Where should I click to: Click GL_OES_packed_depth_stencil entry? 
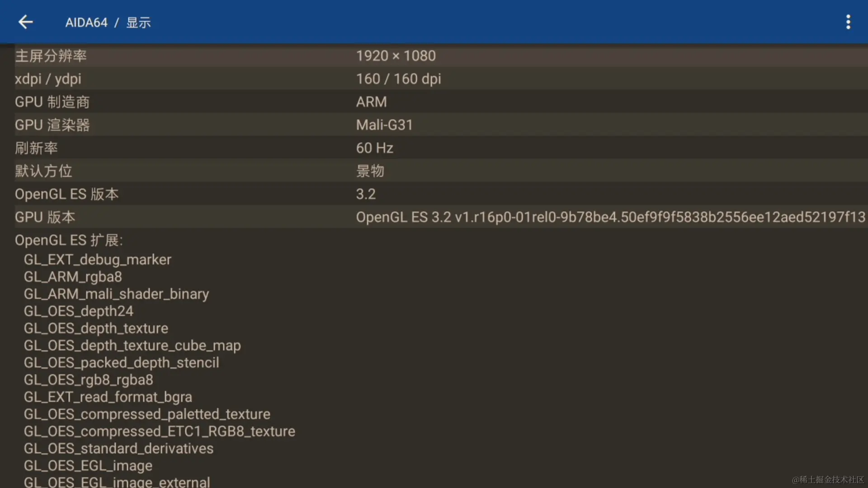[x=121, y=362]
